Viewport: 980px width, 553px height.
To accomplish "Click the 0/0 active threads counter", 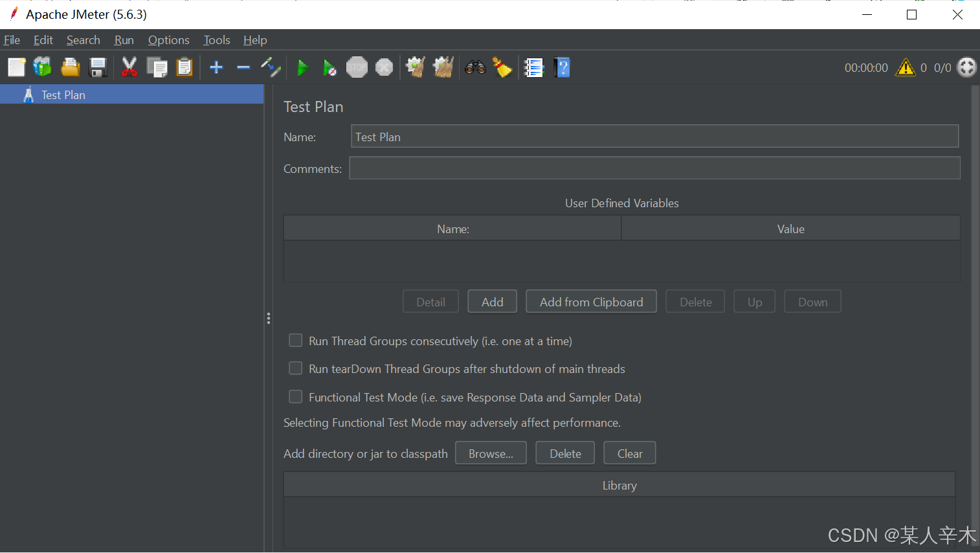I will pyautogui.click(x=942, y=67).
